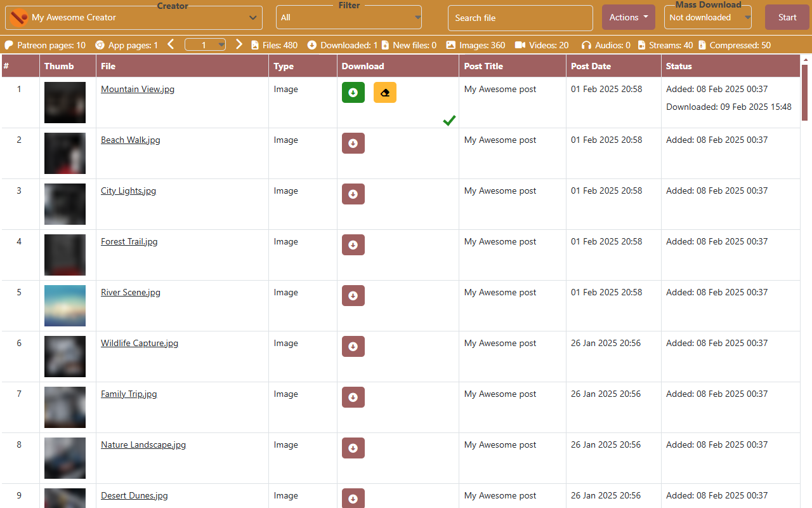Image resolution: width=812 pixels, height=508 pixels.
Task: Click the Post Date column header
Action: click(591, 66)
